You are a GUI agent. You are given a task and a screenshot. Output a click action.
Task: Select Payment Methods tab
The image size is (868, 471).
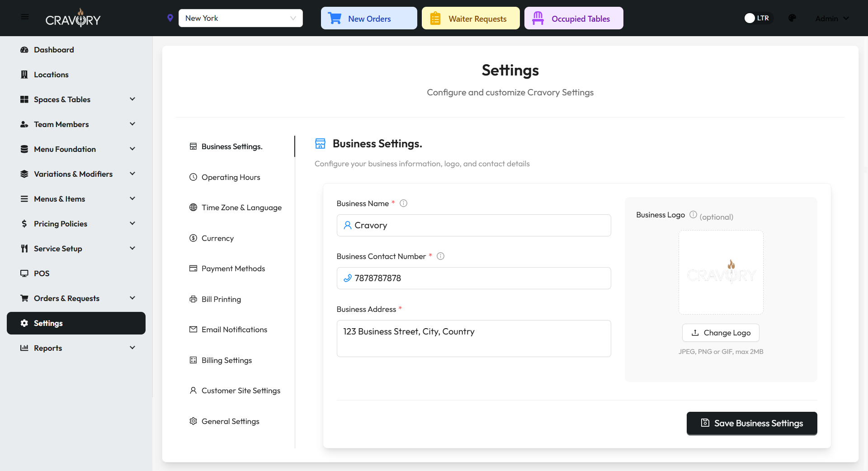(x=235, y=268)
